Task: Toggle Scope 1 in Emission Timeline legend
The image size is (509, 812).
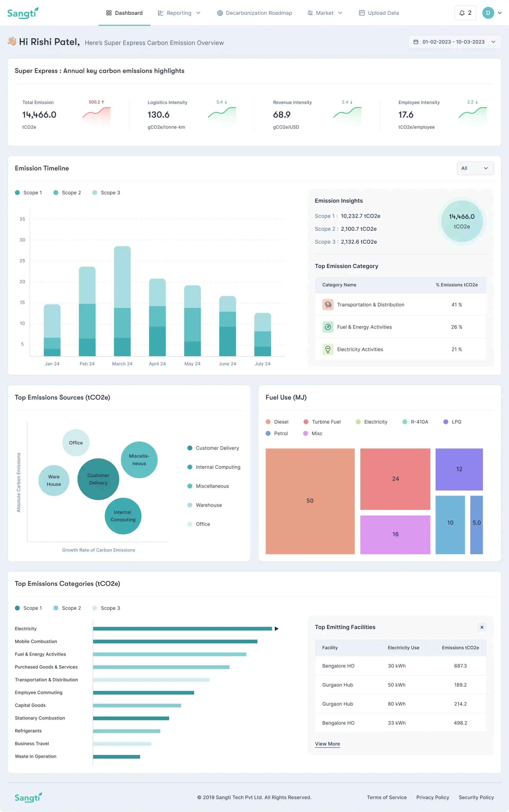Action: click(x=28, y=192)
